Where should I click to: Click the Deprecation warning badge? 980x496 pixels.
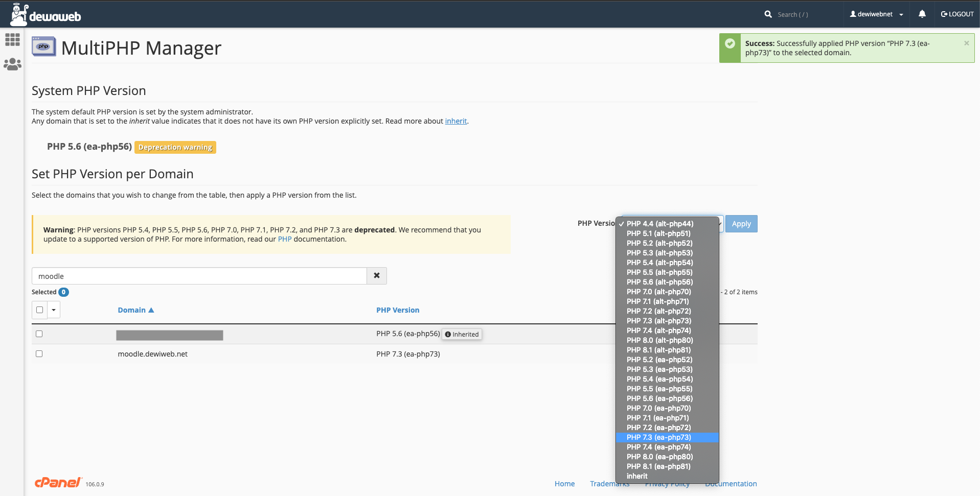pos(175,147)
